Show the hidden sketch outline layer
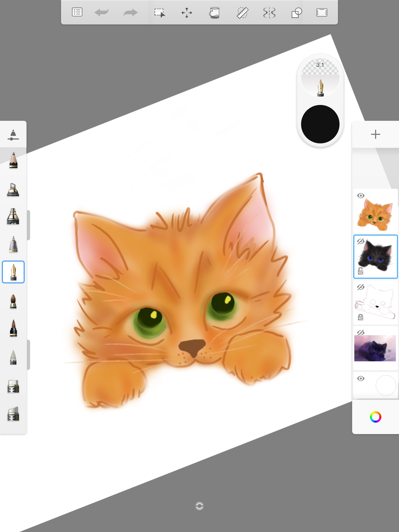Viewport: 399px width, 532px height. 361,287
